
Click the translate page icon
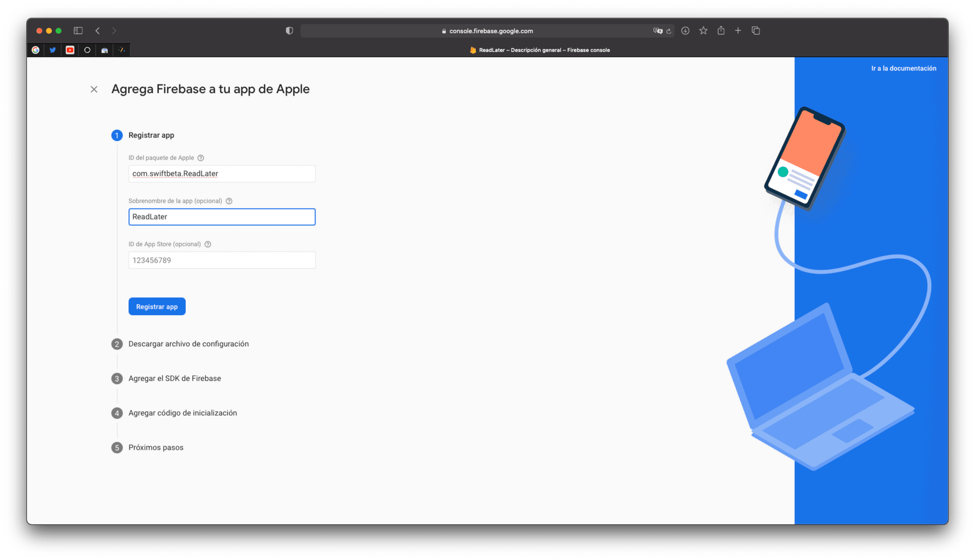click(x=658, y=31)
